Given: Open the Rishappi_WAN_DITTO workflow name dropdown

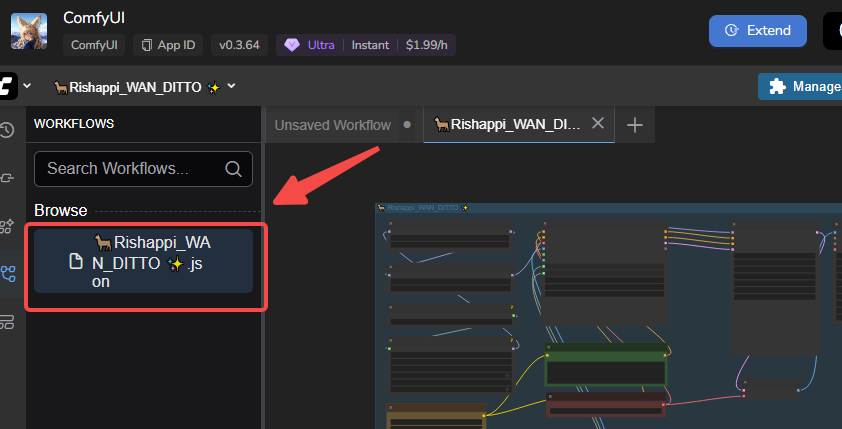Looking at the screenshot, I should click(x=231, y=87).
